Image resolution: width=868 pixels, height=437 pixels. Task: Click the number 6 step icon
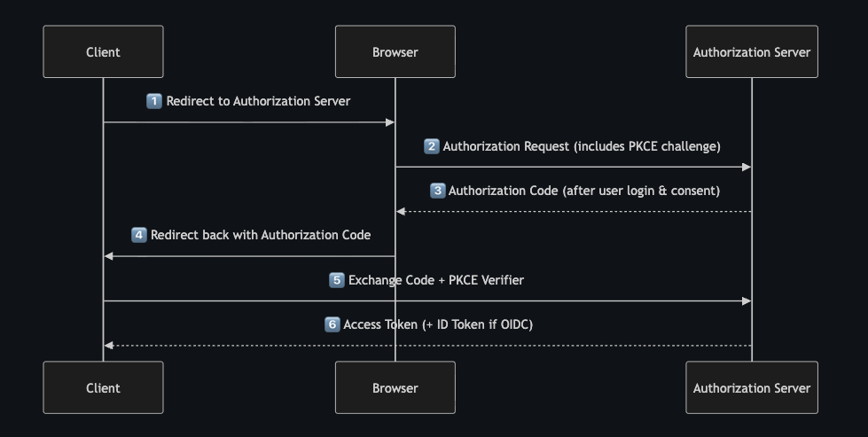coord(332,324)
